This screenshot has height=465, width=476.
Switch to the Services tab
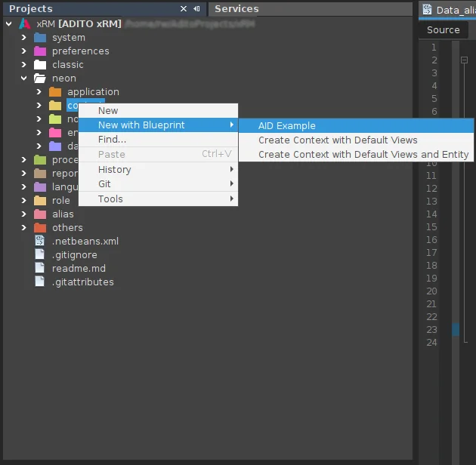click(236, 9)
